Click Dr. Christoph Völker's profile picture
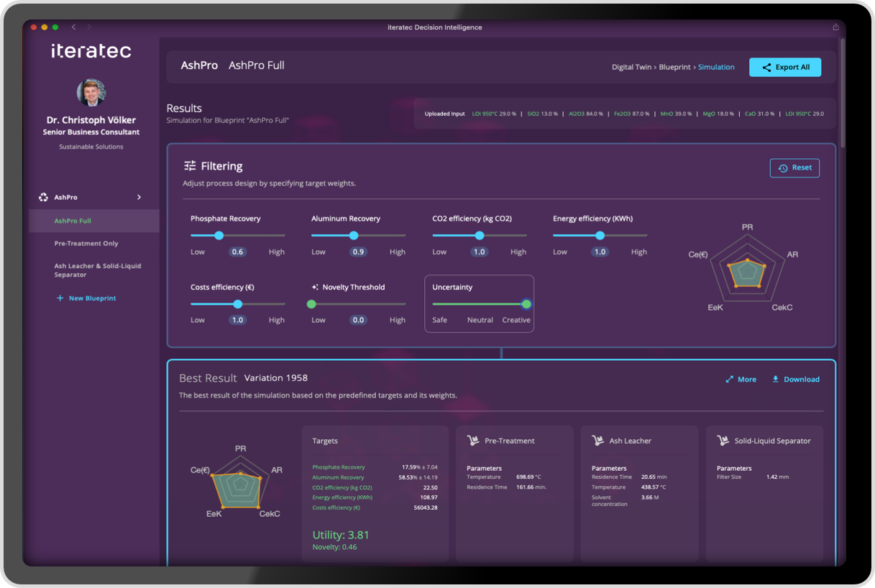The width and height of the screenshot is (875, 588). (x=91, y=93)
